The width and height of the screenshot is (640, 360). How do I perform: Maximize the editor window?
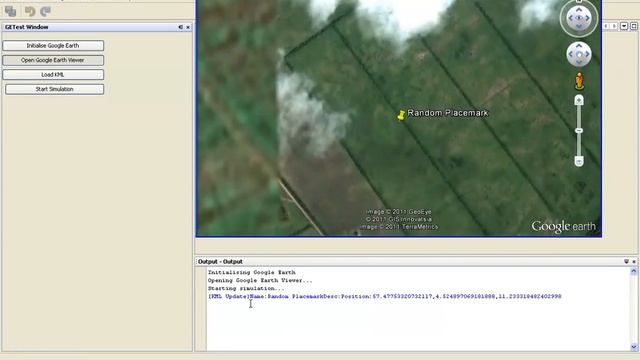(634, 26)
